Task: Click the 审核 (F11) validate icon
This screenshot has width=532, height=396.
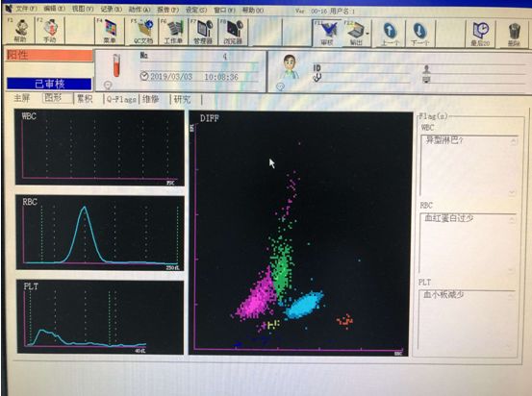Action: [x=327, y=33]
